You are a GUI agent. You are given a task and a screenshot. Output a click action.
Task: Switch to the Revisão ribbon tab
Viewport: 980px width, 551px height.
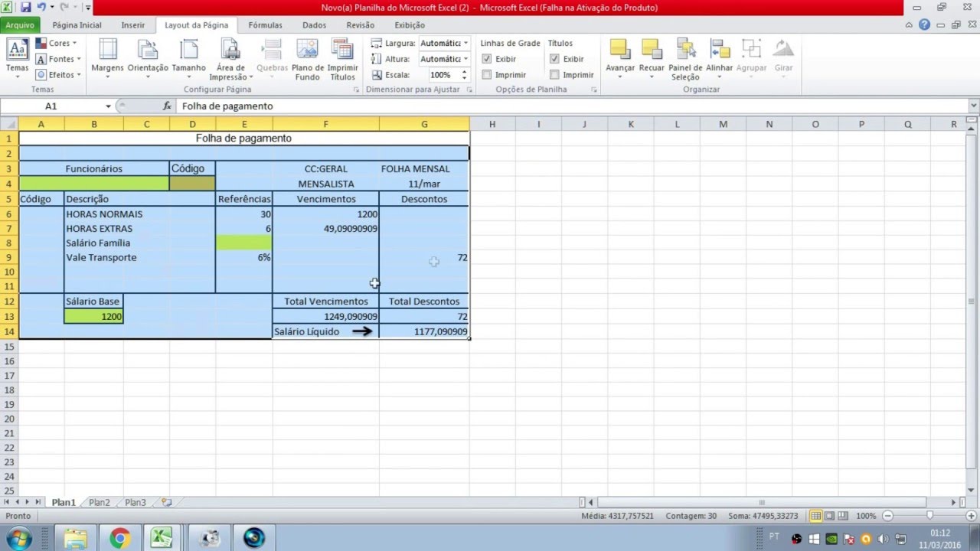tap(361, 25)
